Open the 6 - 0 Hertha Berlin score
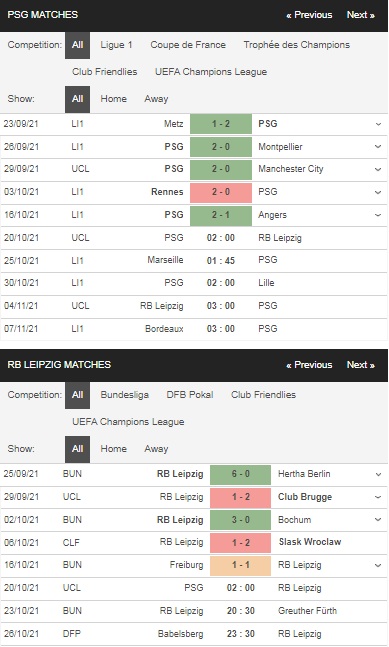 240,474
